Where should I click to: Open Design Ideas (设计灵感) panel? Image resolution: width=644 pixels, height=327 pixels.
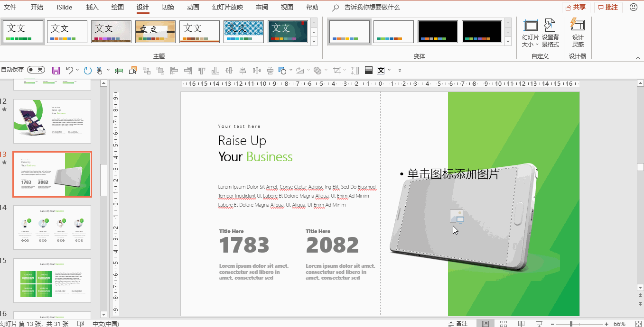pos(578,32)
